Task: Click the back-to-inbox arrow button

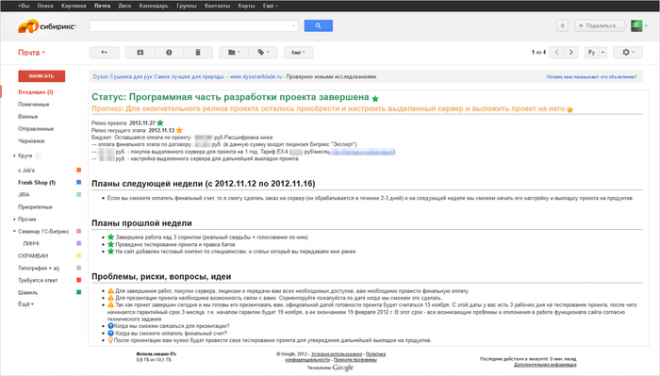Action: tap(104, 52)
